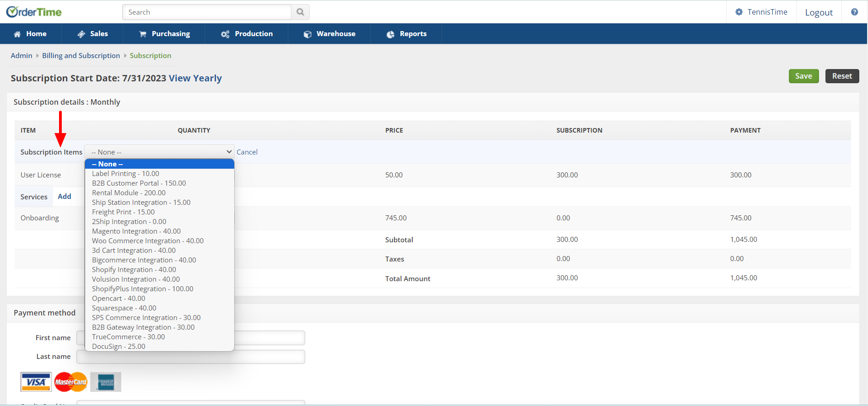Click the MasterCard logo
Image resolution: width=868 pixels, height=406 pixels.
(x=70, y=382)
